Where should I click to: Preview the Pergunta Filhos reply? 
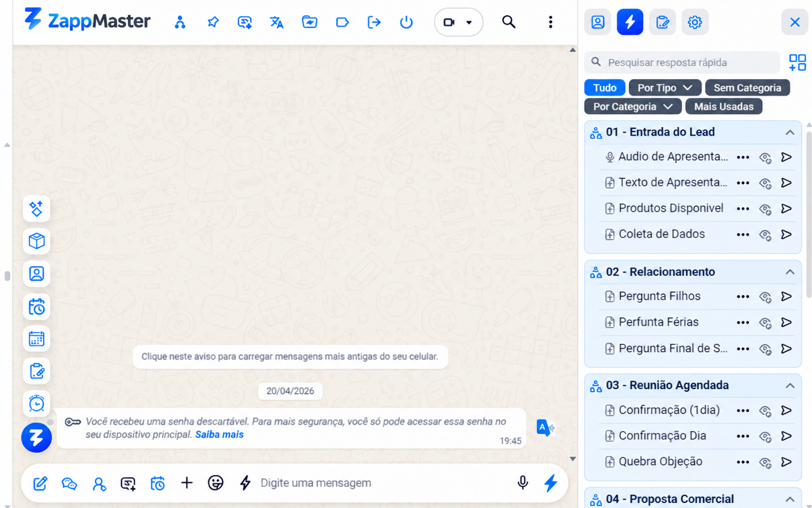(x=765, y=297)
